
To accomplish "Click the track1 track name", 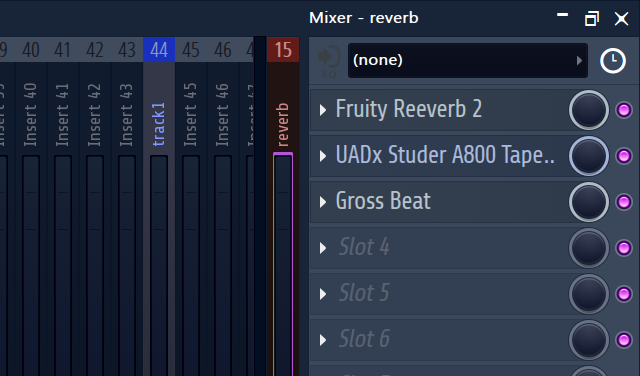I will coord(158,124).
